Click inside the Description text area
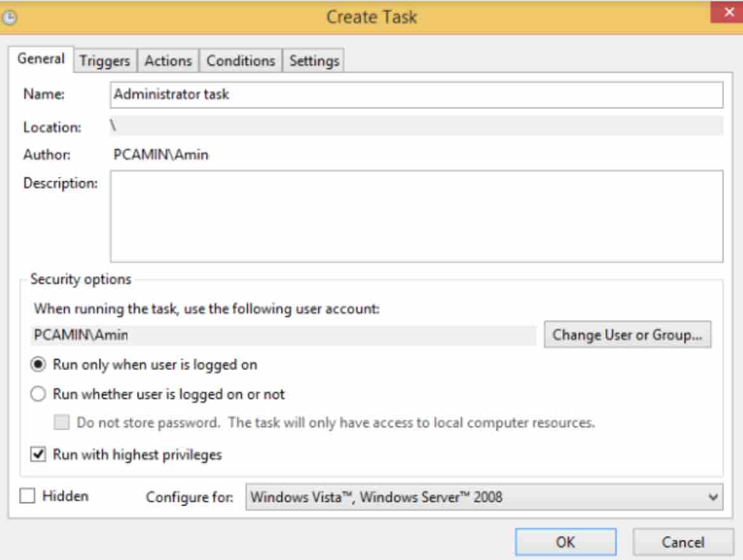The image size is (743, 560). [417, 216]
